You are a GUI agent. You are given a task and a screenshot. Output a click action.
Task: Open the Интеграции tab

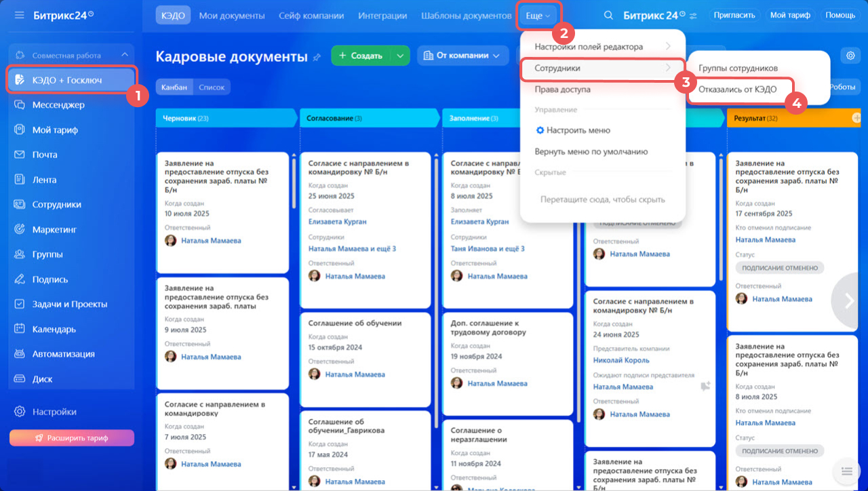[382, 15]
